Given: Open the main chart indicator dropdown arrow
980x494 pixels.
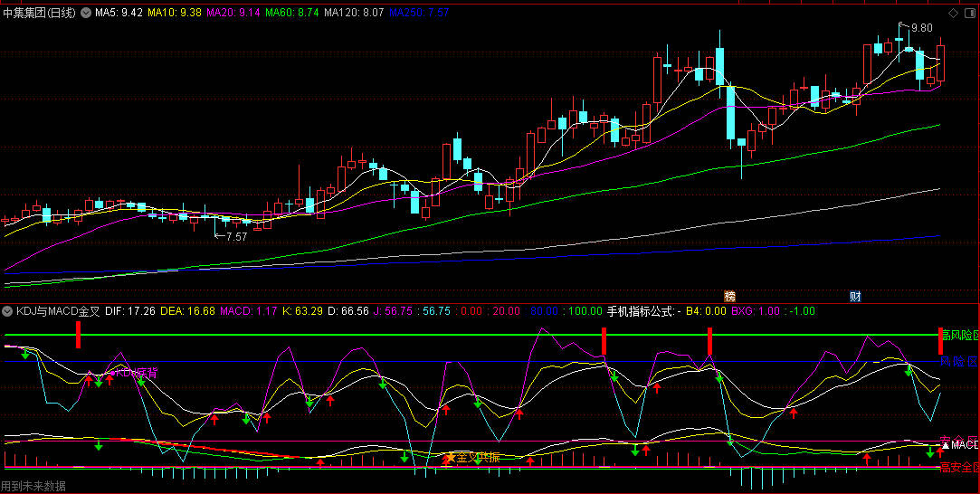Looking at the screenshot, I should coord(86,14).
